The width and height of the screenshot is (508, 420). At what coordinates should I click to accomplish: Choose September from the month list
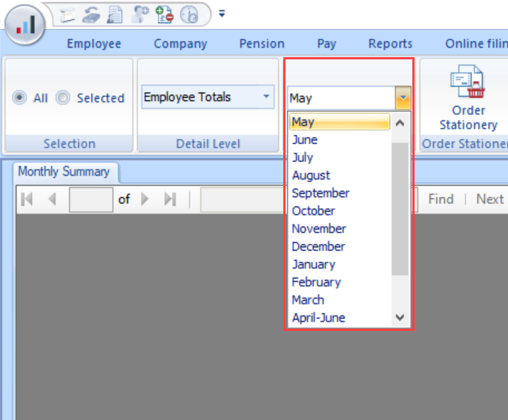point(340,193)
